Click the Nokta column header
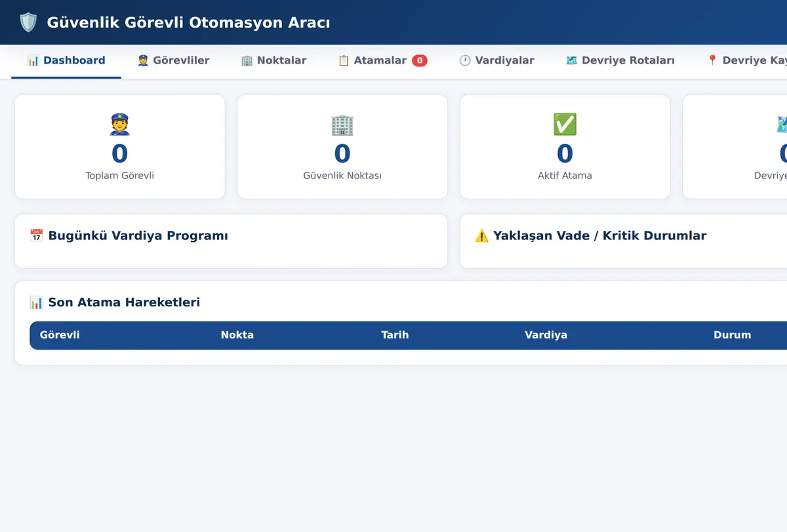 click(x=237, y=335)
